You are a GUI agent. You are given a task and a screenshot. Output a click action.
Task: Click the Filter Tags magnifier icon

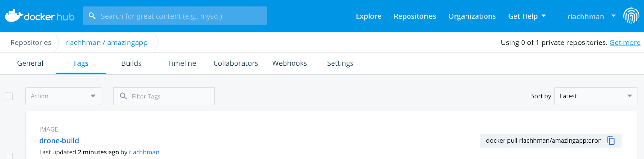pyautogui.click(x=123, y=96)
